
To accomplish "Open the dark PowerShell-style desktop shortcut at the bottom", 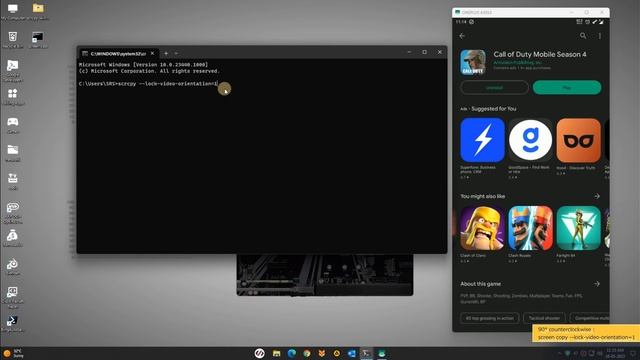I will 13,323.
